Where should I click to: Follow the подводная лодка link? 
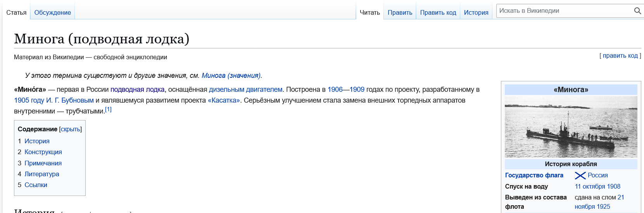[137, 89]
